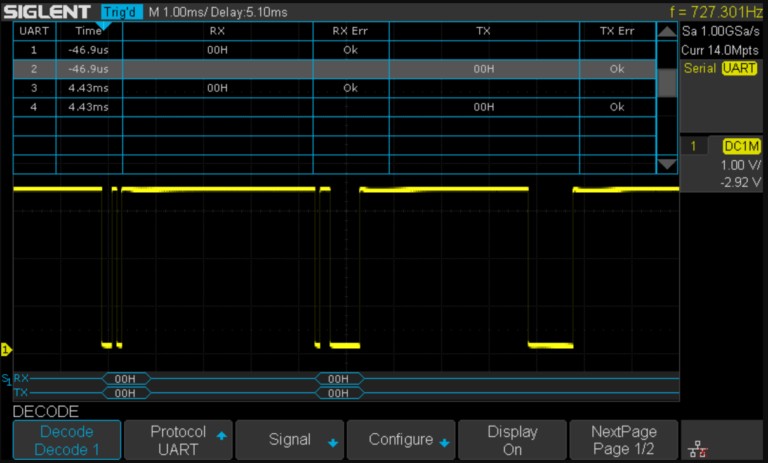Click the channel 1 ground level marker
Screen dimensions: 768x463
(x=6, y=349)
